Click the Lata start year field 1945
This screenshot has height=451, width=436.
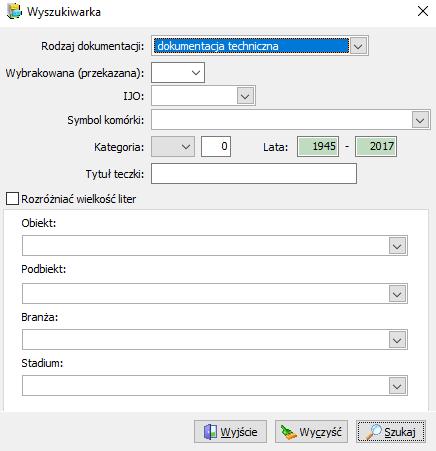[318, 146]
